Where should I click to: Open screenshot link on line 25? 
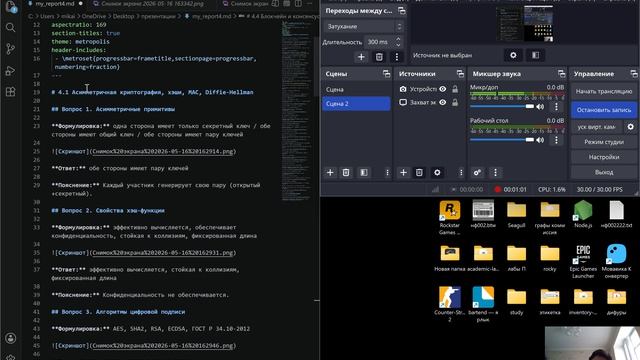pos(163,151)
